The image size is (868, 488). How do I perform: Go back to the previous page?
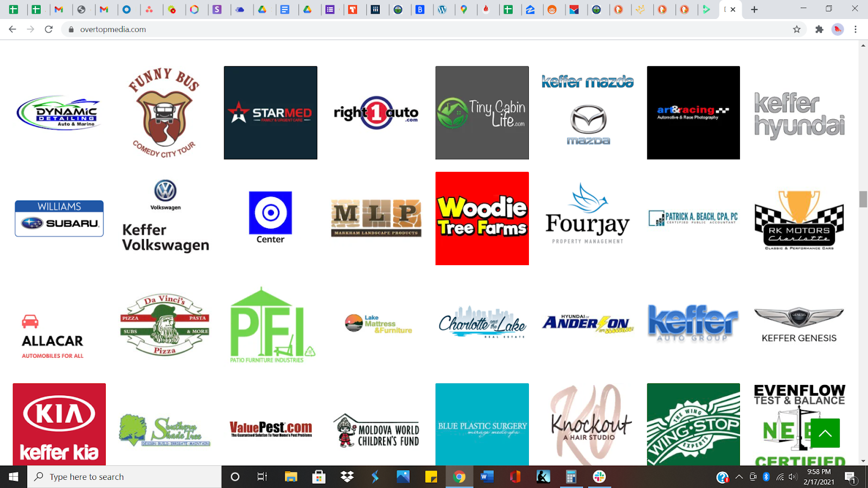tap(12, 29)
